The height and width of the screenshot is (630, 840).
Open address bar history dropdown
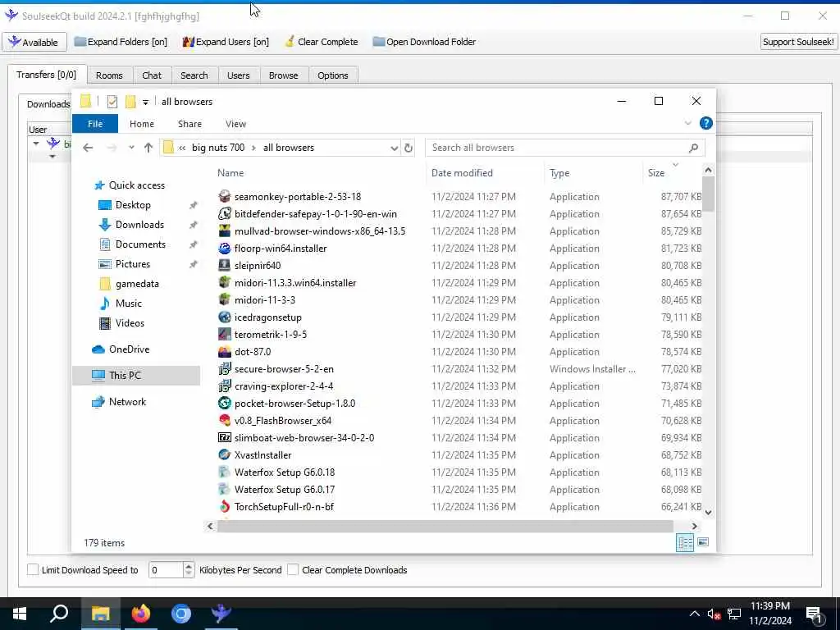coord(394,148)
